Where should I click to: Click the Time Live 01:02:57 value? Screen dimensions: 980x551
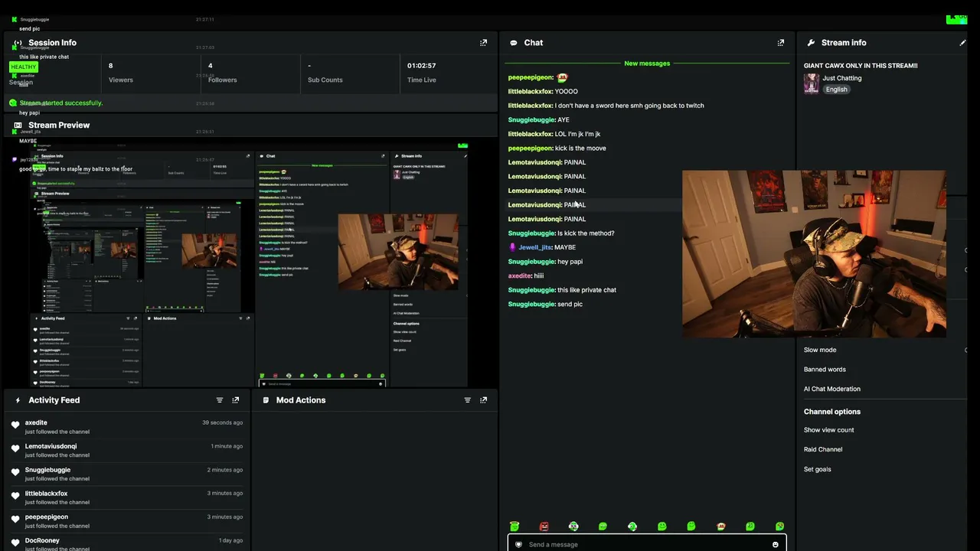coord(421,66)
